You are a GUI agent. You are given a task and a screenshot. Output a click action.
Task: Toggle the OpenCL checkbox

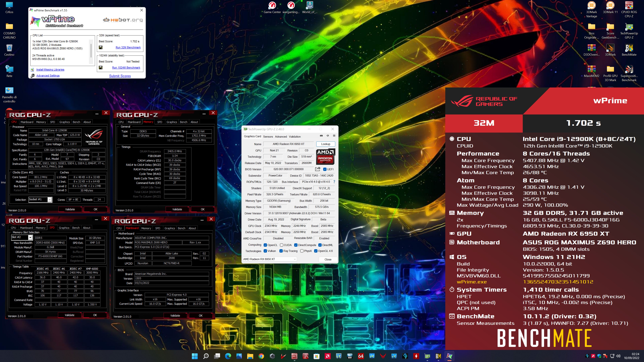click(x=265, y=245)
